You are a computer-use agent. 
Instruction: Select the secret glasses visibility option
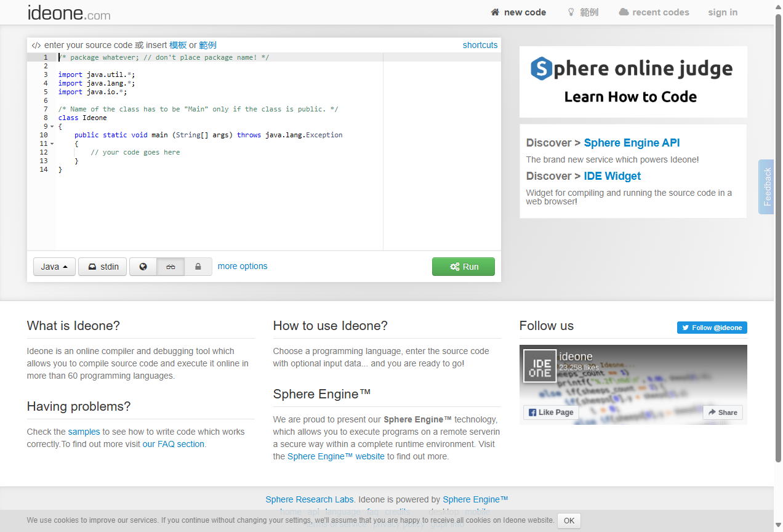pyautogui.click(x=171, y=267)
